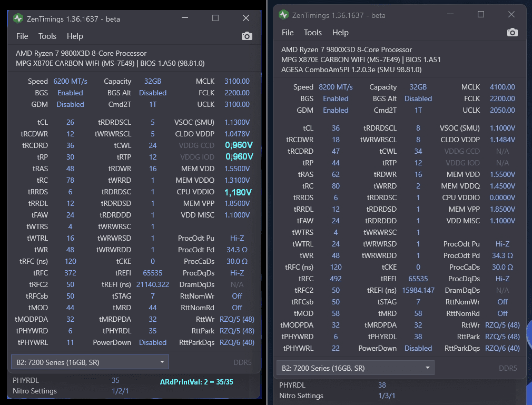Screen dimensions: 532x405
Task: Click MEM VDDQ 1.3100V in left window
Action: pyautogui.click(x=237, y=181)
